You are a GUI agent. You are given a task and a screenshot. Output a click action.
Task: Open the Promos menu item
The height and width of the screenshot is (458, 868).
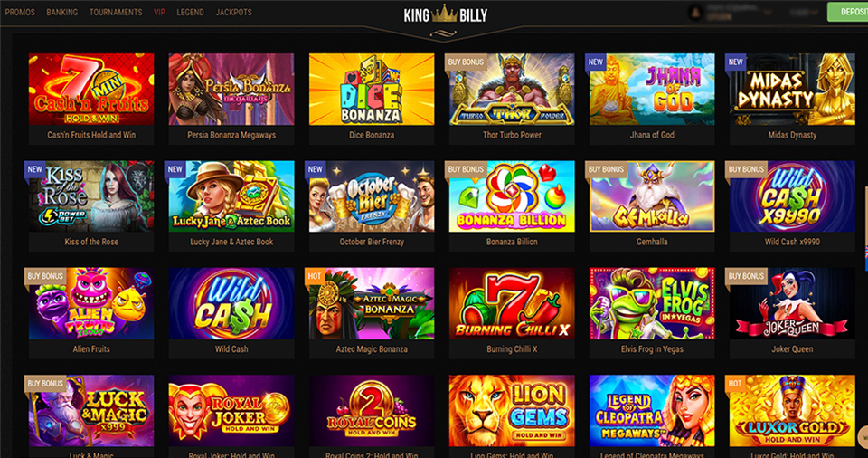point(20,12)
